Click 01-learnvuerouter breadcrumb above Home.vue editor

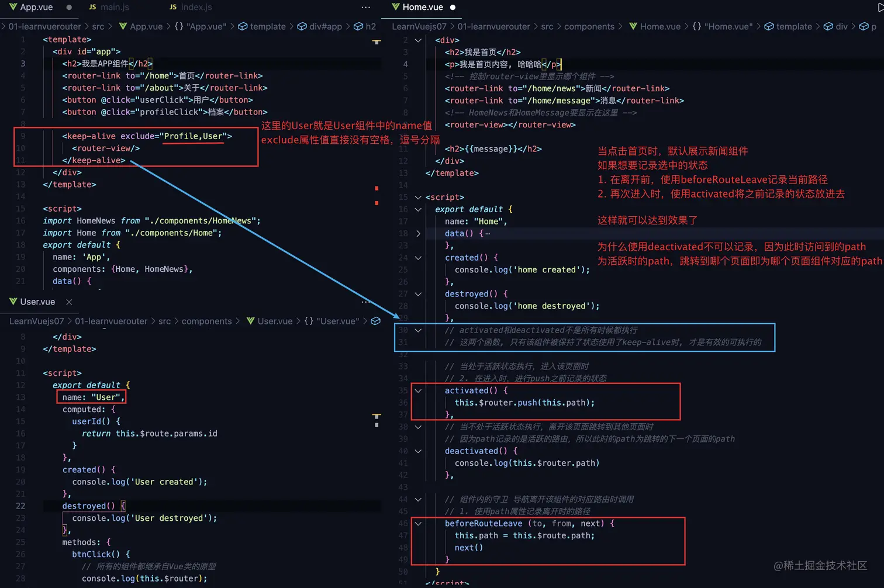494,26
